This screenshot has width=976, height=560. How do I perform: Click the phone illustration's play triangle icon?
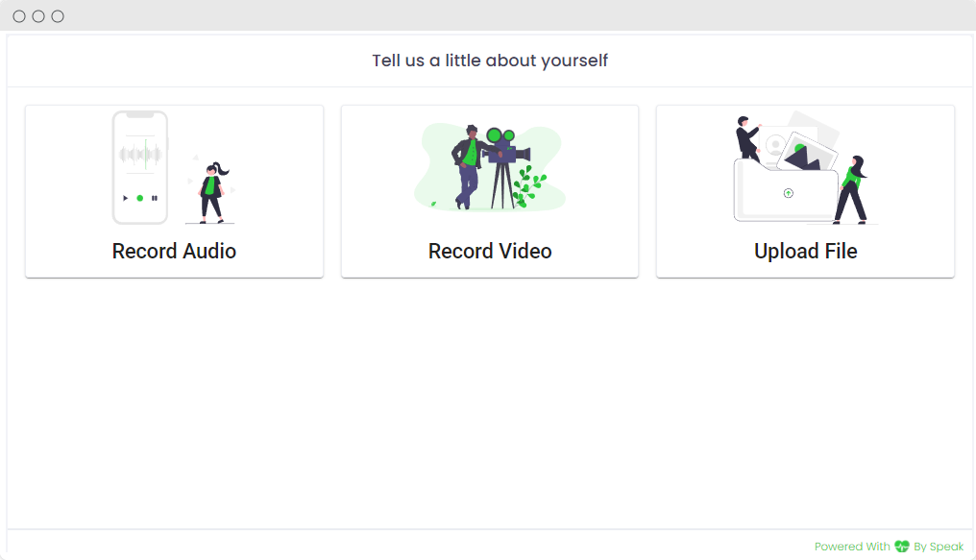(125, 198)
